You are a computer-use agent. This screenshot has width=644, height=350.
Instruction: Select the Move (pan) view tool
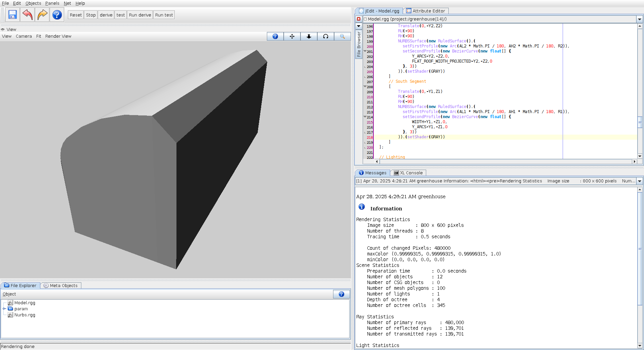[292, 36]
